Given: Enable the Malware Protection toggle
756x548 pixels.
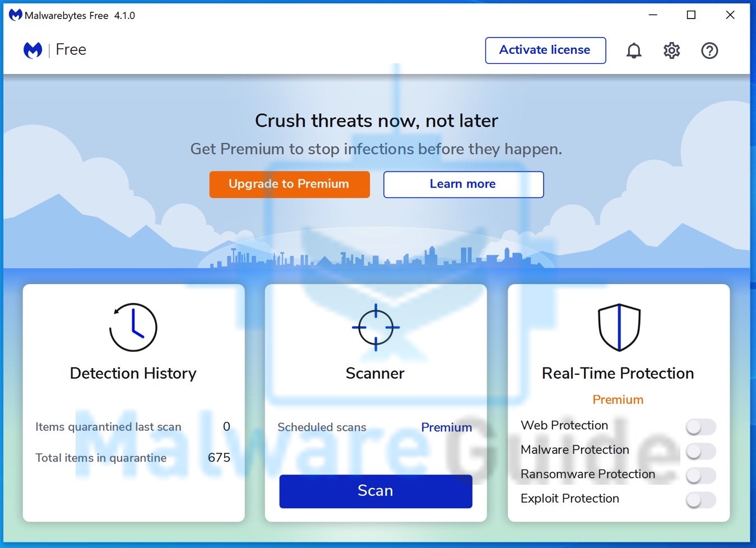Looking at the screenshot, I should tap(701, 451).
